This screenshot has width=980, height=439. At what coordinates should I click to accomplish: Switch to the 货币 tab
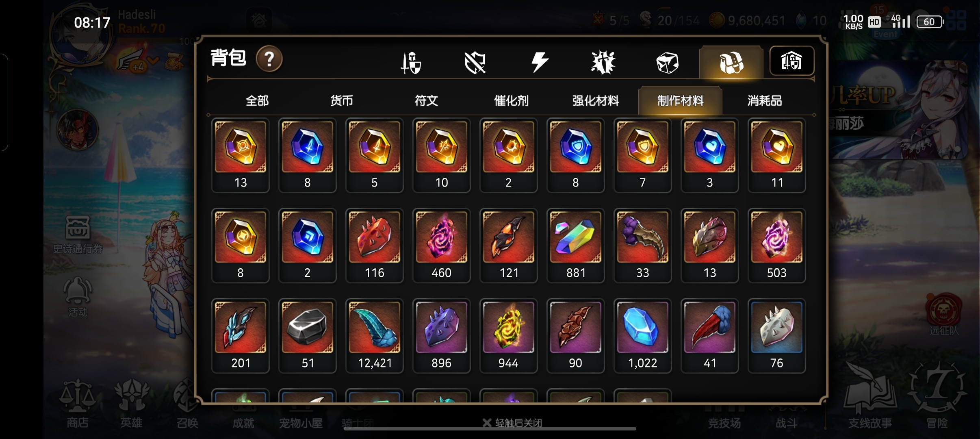coord(342,100)
